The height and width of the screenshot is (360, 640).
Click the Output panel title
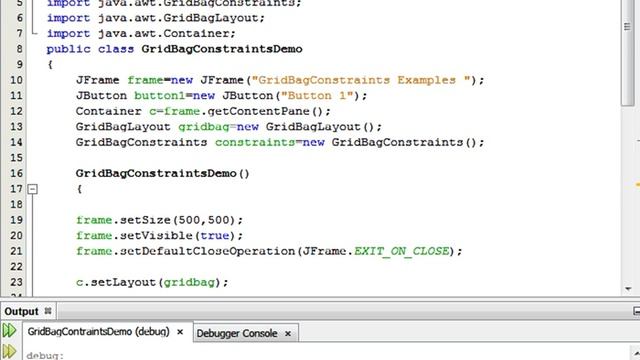[x=21, y=312]
